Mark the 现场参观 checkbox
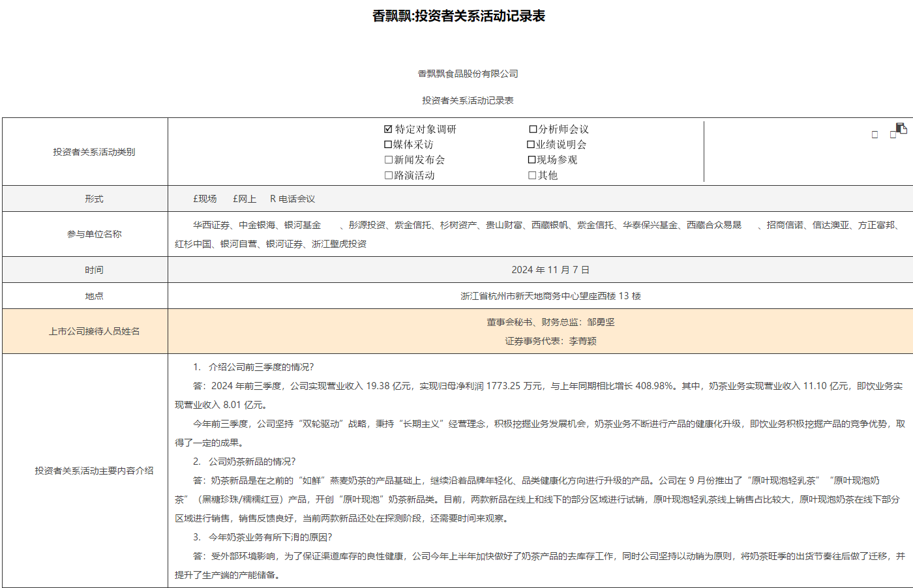The height and width of the screenshot is (588, 913). [531, 160]
